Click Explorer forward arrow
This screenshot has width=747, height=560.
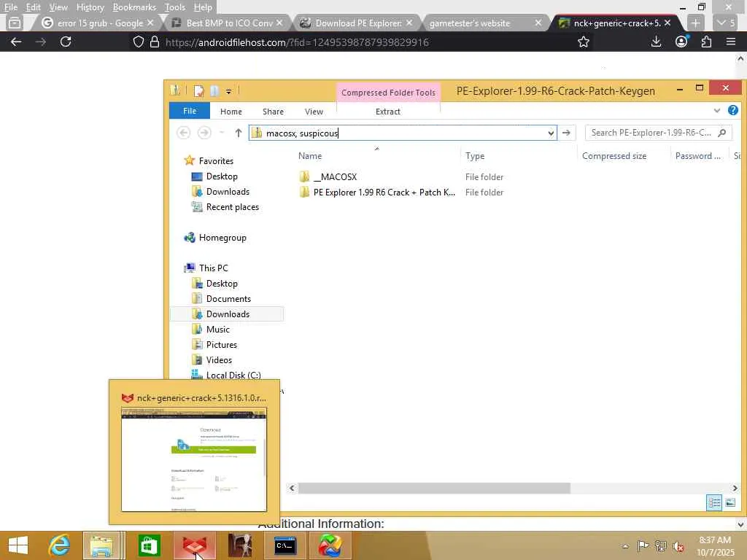(204, 133)
